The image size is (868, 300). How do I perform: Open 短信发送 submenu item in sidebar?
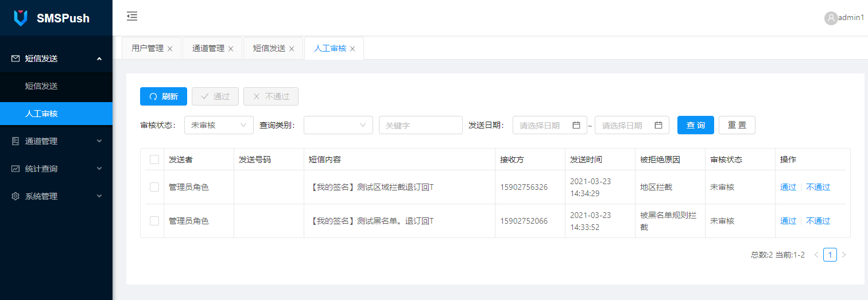click(x=56, y=86)
